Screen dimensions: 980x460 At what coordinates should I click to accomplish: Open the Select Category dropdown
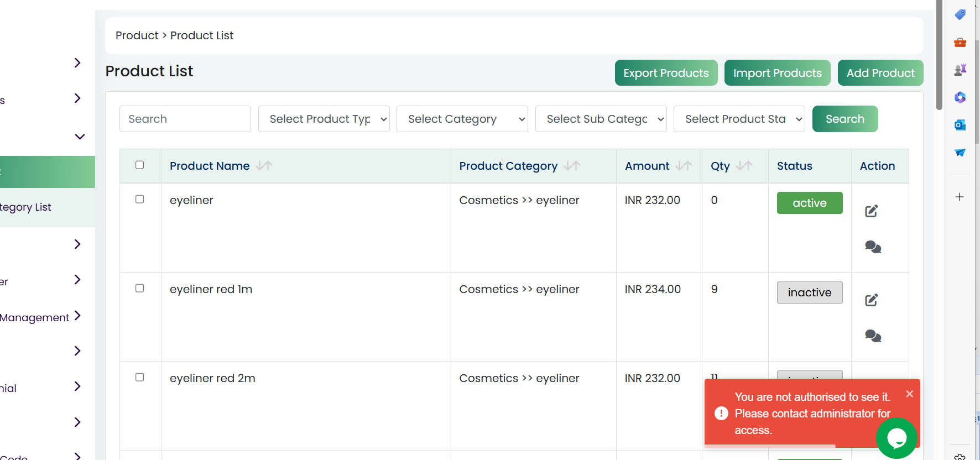pyautogui.click(x=462, y=119)
